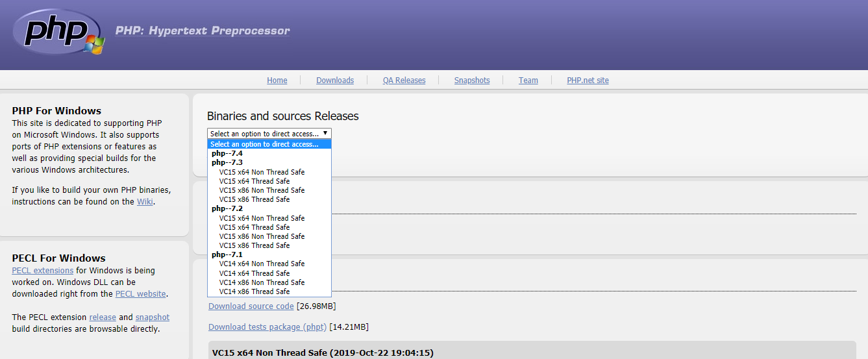Screen dimensions: 868x359
Task: Select php 7.2 VC15 x64 Non Thread Safe
Action: tap(269, 218)
